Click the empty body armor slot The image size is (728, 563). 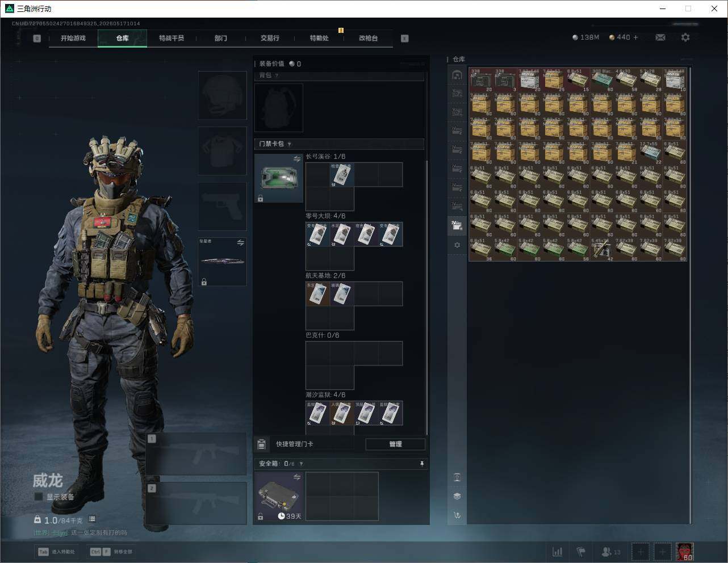coord(223,151)
